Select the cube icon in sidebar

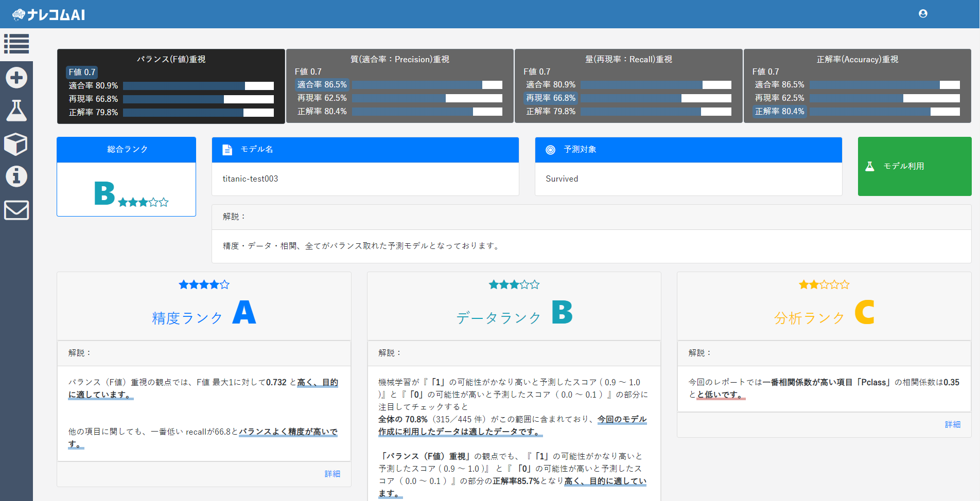(x=16, y=144)
